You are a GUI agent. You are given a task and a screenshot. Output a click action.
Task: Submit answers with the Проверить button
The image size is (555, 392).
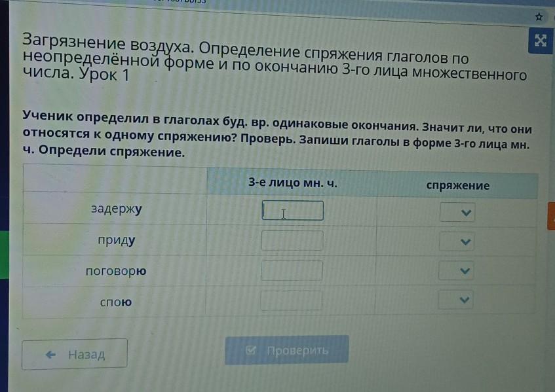(287, 350)
